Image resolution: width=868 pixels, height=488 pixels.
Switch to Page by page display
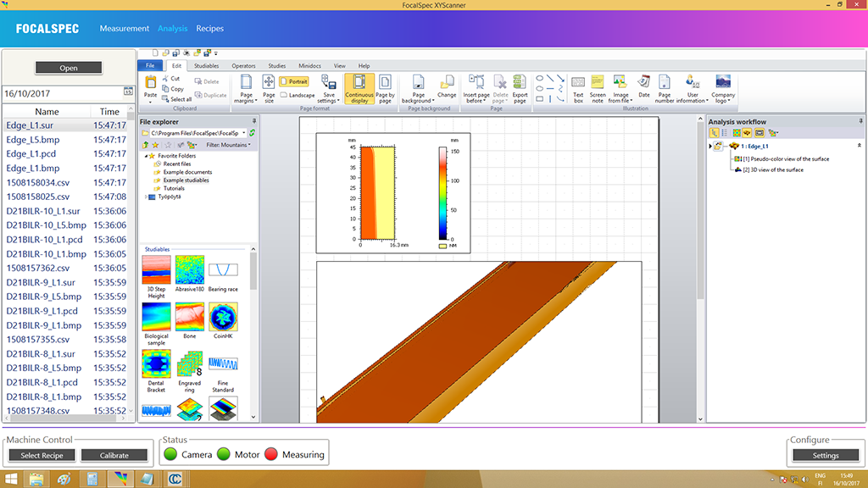coord(386,88)
